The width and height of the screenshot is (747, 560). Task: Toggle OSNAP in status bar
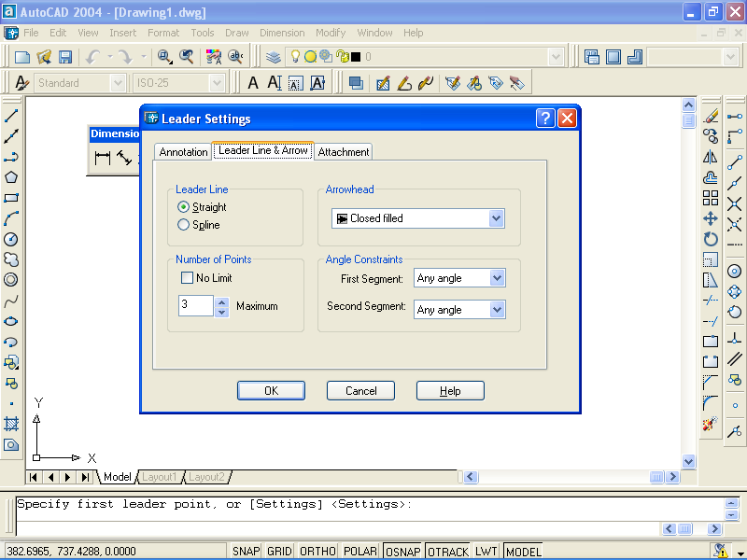tap(403, 552)
